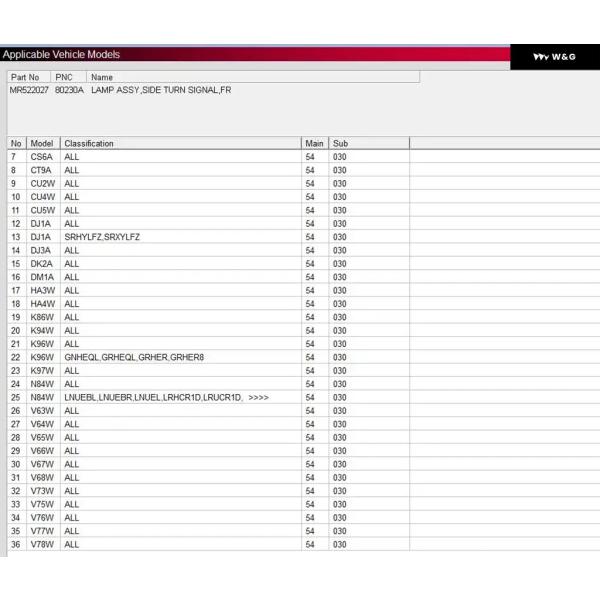Select model DK2A in row 15
This screenshot has height=600, width=600.
41,264
